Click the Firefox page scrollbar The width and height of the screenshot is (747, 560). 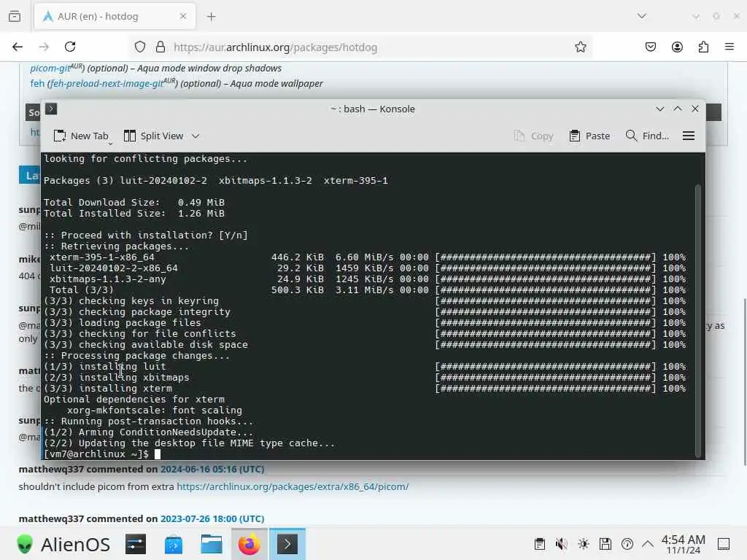click(x=745, y=381)
